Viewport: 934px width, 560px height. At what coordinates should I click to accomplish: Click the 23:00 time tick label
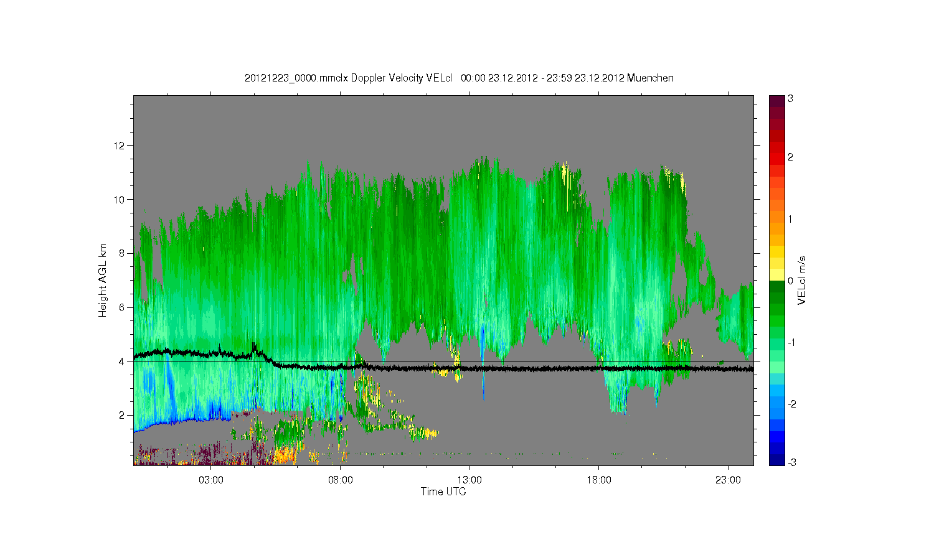[728, 480]
